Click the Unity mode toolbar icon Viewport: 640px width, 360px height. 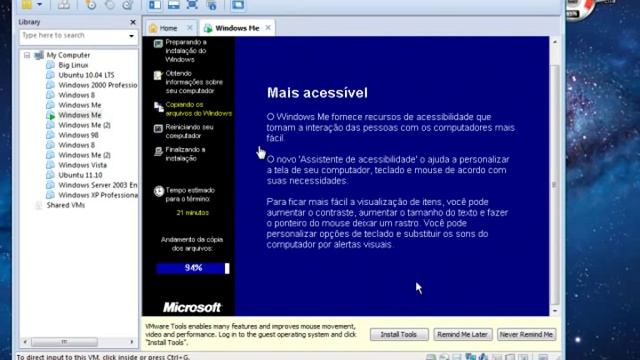[x=212, y=4]
